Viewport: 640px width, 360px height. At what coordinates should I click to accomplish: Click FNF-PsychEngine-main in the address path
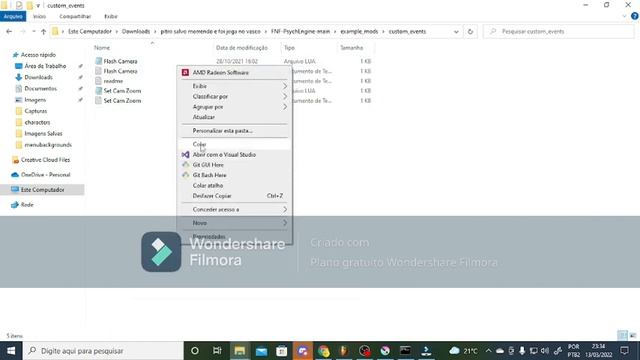pyautogui.click(x=300, y=31)
